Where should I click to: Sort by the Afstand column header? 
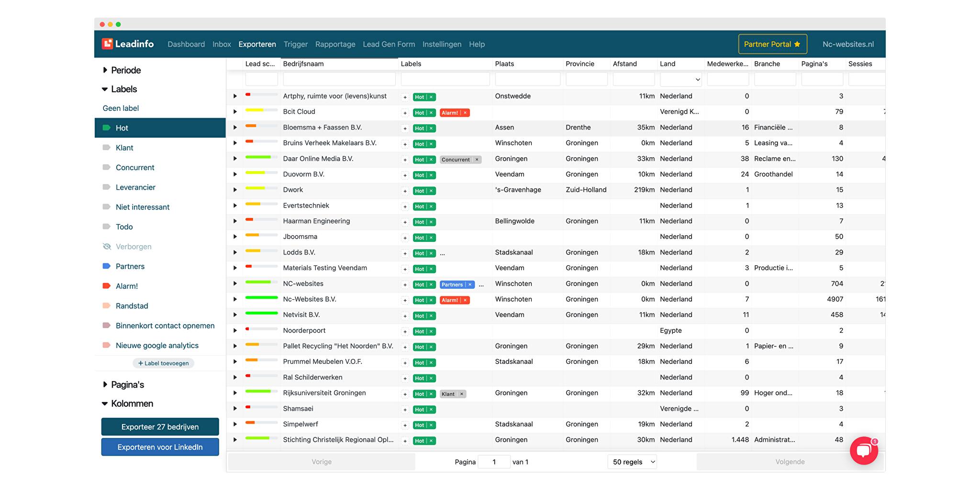tap(625, 64)
